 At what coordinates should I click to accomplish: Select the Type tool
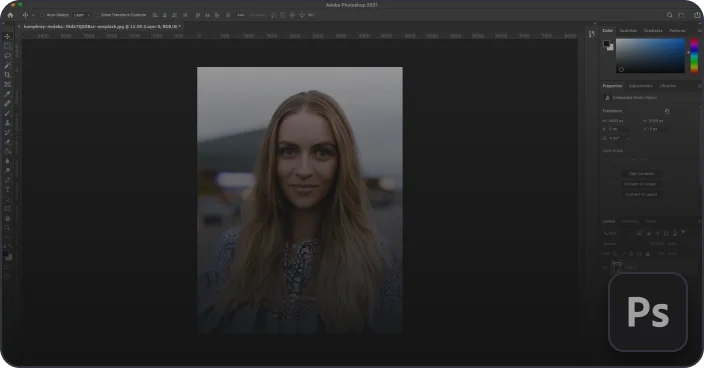click(x=7, y=189)
